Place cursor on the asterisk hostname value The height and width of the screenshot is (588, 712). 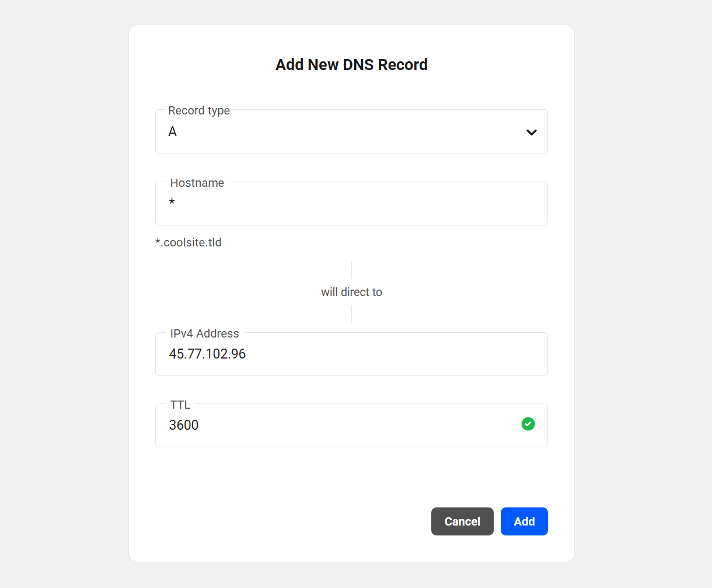tap(172, 203)
